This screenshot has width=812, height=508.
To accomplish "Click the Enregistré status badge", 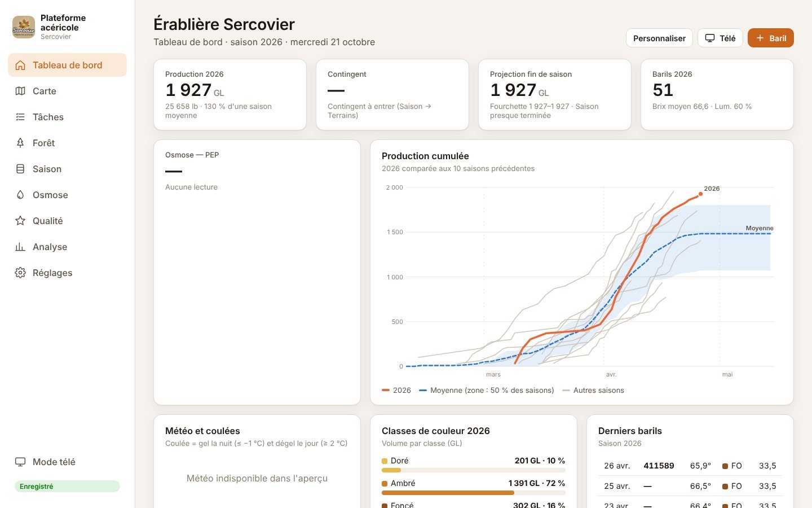I will pos(67,486).
